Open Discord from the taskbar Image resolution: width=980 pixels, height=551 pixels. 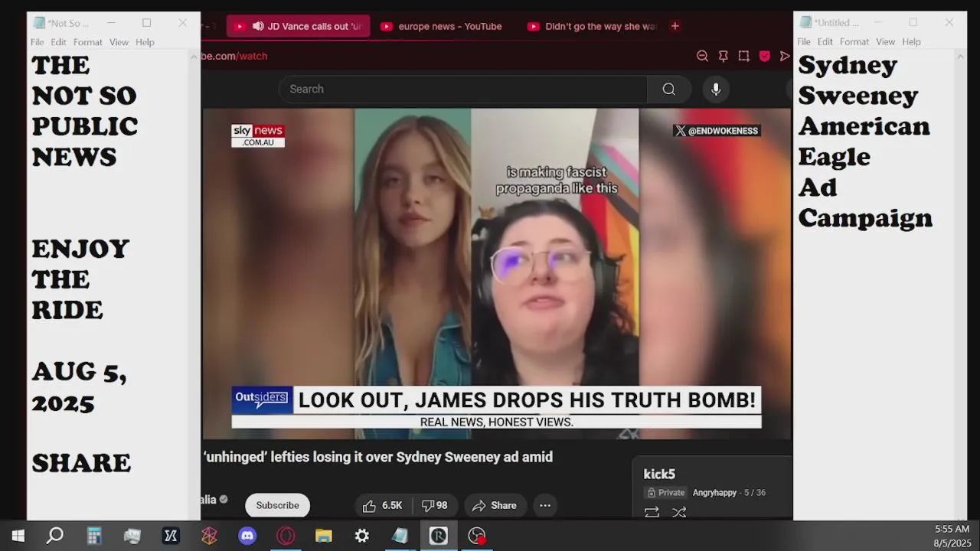coord(247,536)
